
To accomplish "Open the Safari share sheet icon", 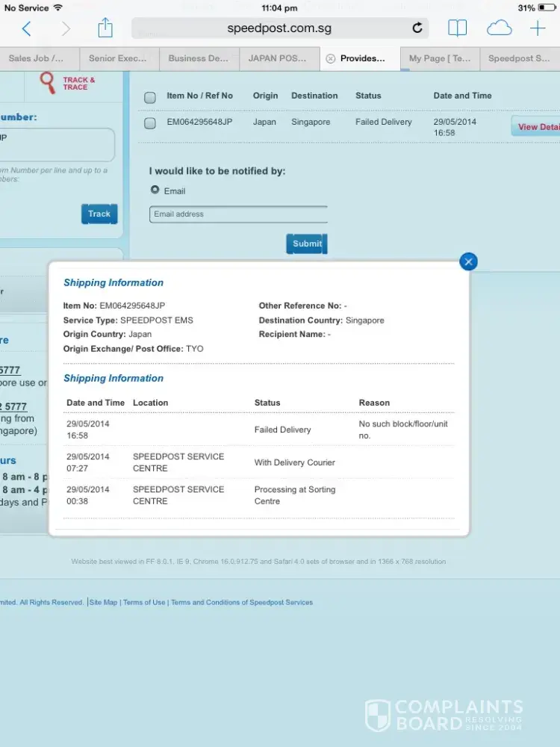I will pyautogui.click(x=105, y=28).
